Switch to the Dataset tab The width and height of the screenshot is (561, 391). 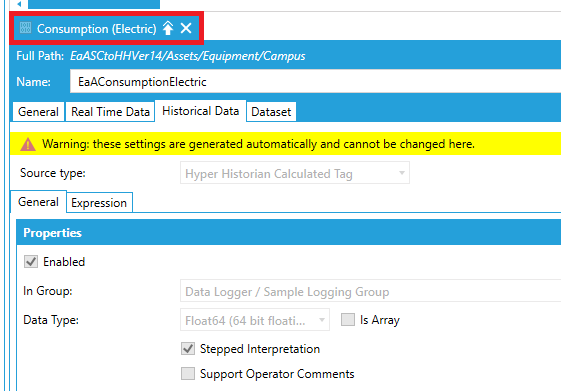tap(271, 112)
